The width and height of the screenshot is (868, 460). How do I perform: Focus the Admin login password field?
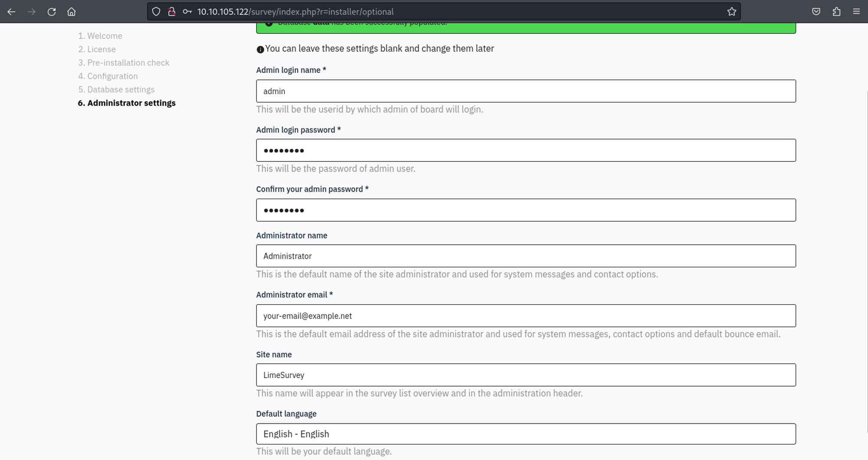(x=526, y=151)
